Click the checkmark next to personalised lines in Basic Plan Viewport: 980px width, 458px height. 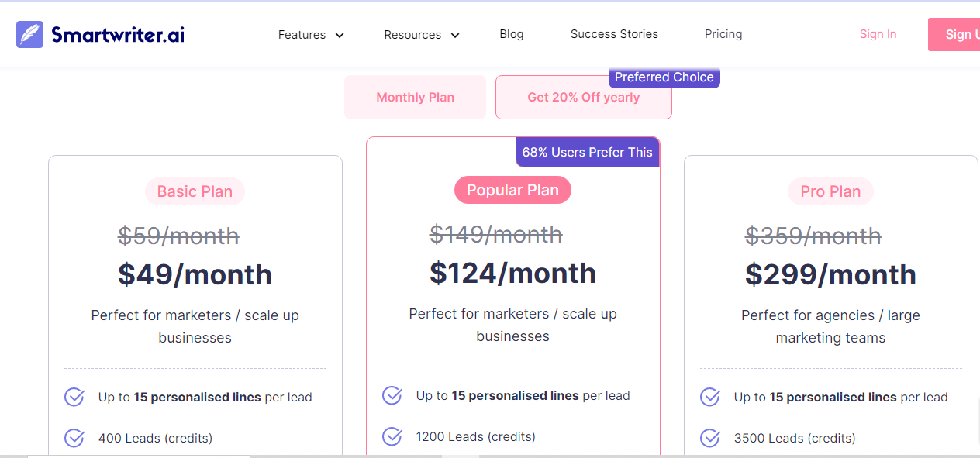click(x=74, y=396)
